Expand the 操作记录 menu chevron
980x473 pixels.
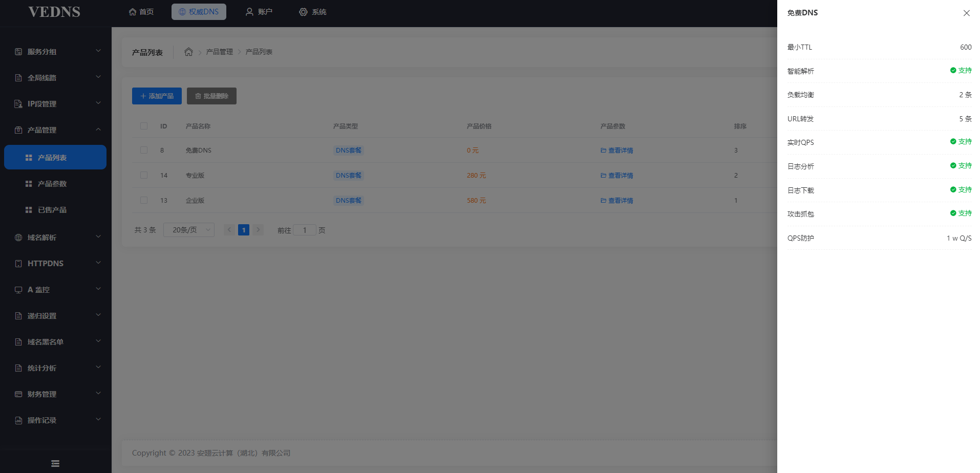coord(98,419)
